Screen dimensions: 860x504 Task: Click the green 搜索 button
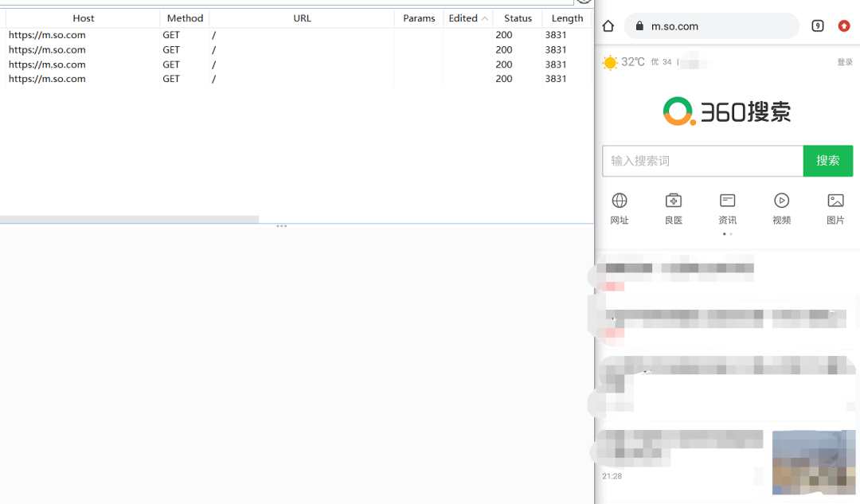[827, 161]
